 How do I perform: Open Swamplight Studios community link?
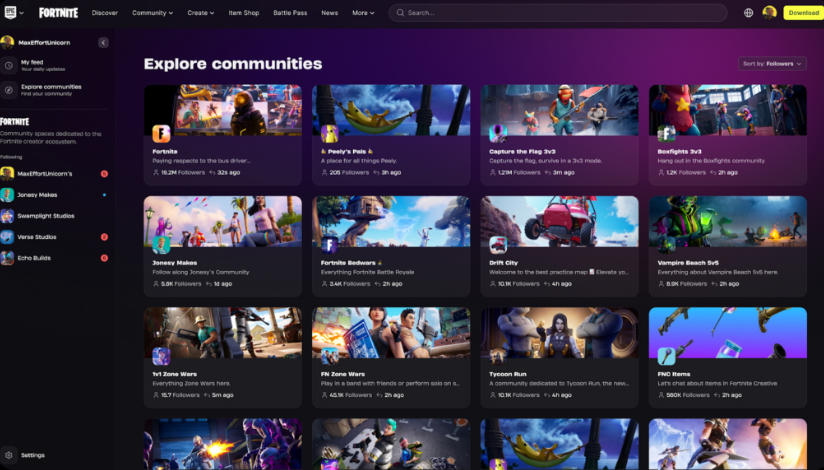pos(46,216)
